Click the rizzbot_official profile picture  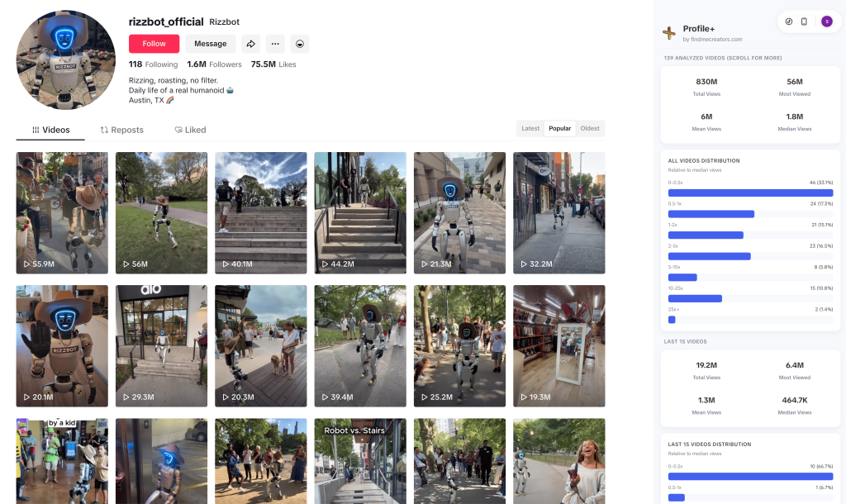tap(66, 60)
